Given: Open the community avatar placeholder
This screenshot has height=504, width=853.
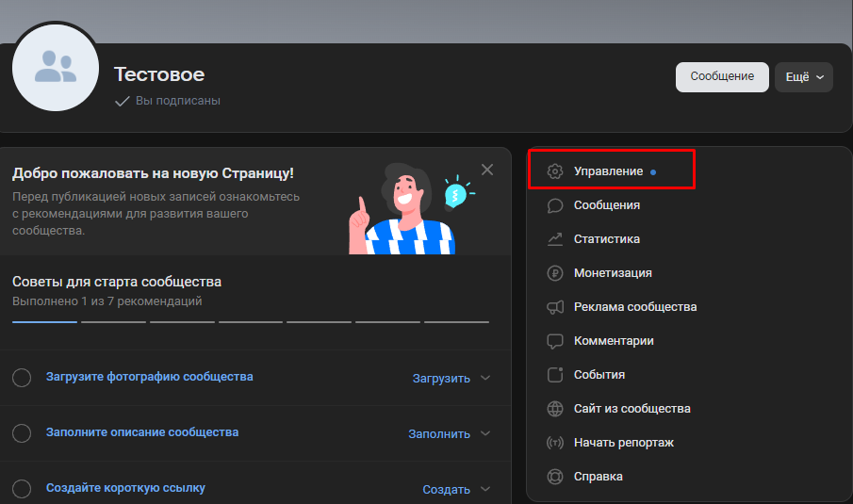Looking at the screenshot, I should tap(56, 68).
